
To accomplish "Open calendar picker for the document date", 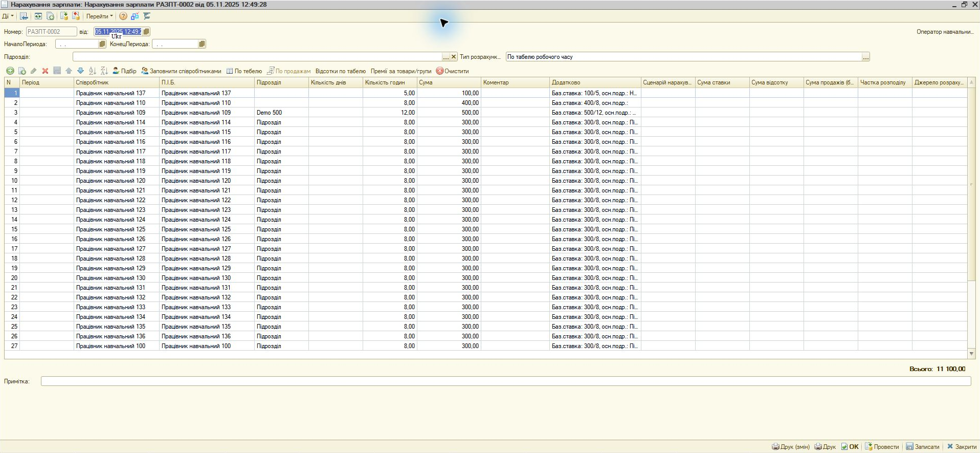I will [x=146, y=32].
